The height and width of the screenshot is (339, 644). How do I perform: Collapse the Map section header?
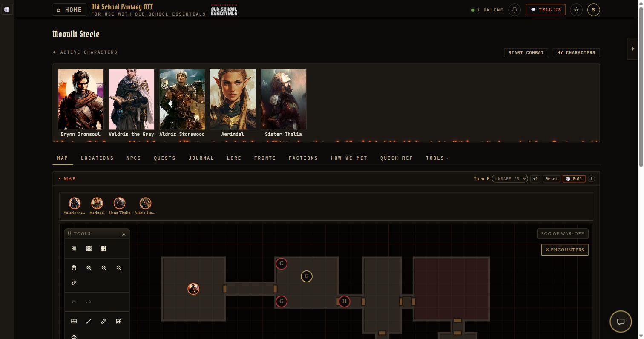(x=67, y=179)
